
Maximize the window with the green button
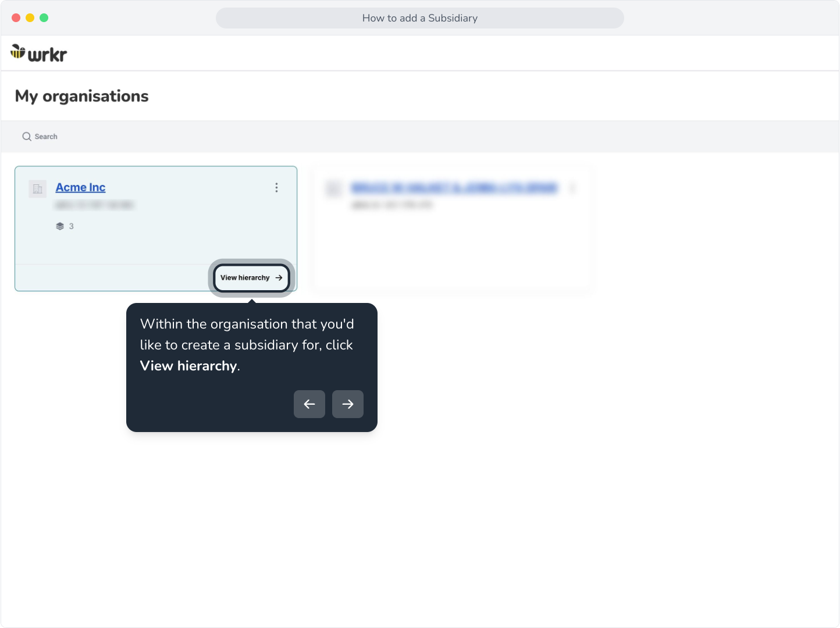[44, 18]
